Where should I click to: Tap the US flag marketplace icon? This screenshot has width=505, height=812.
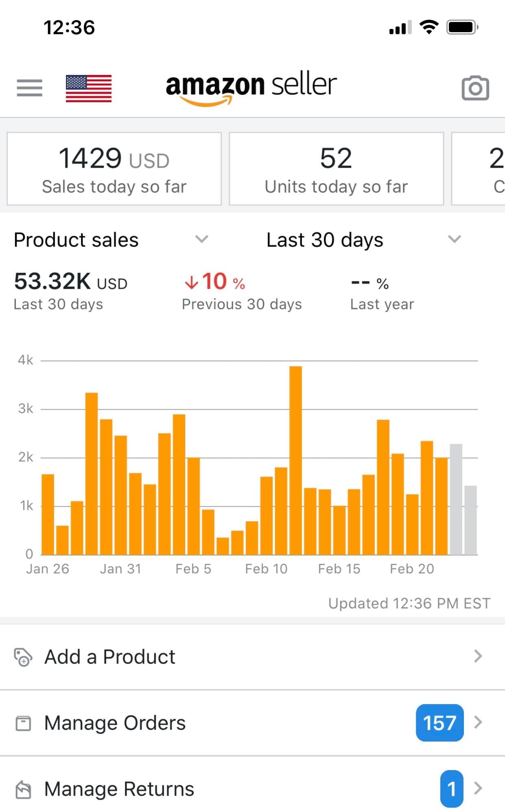tap(88, 88)
